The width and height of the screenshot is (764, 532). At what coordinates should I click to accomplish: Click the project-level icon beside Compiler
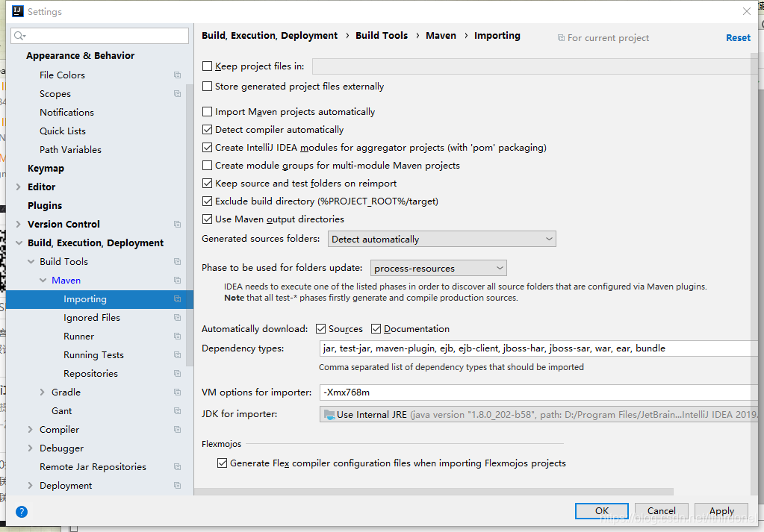coord(177,430)
